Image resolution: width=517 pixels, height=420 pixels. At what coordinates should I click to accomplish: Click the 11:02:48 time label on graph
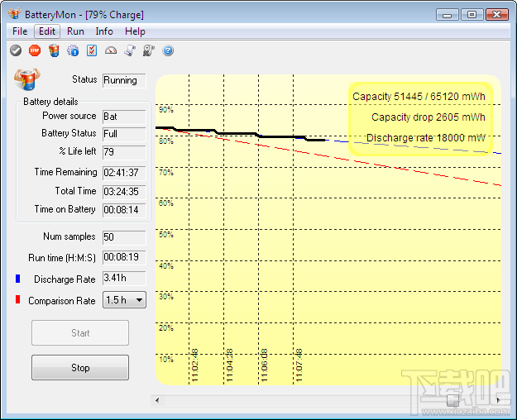pos(194,365)
